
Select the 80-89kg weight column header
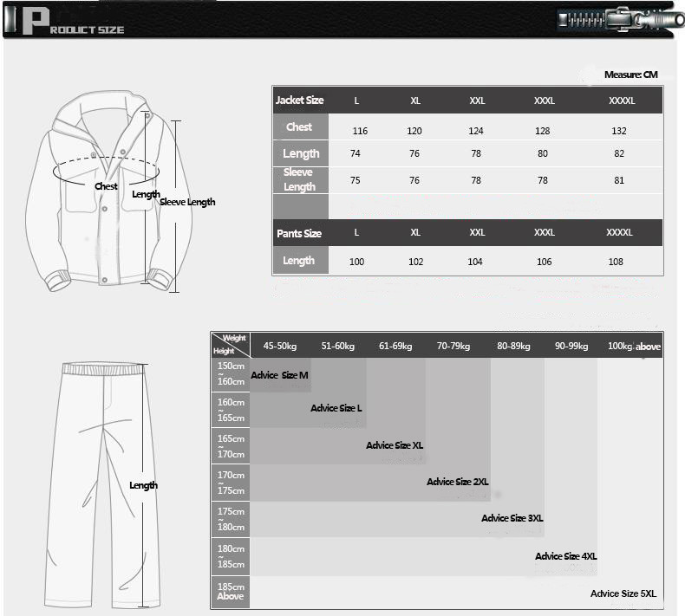click(x=513, y=347)
